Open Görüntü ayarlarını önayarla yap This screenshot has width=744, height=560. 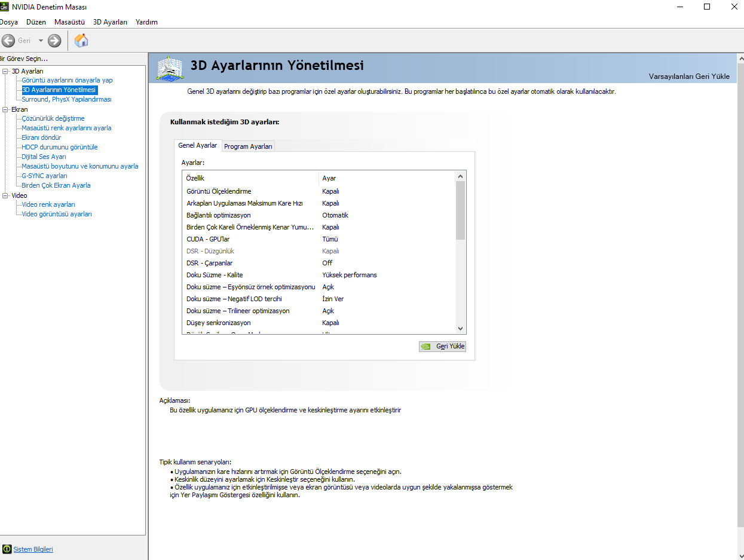[67, 80]
